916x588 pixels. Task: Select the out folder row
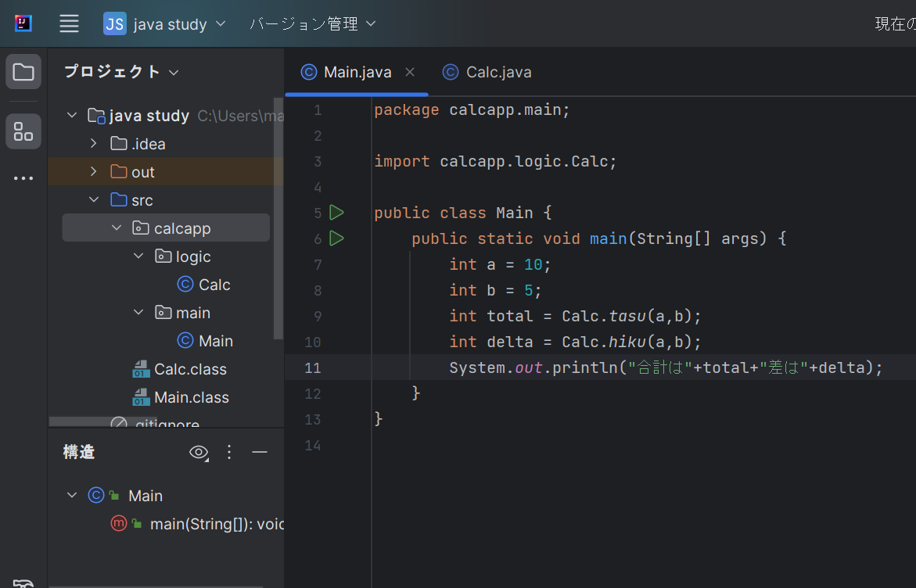point(165,172)
